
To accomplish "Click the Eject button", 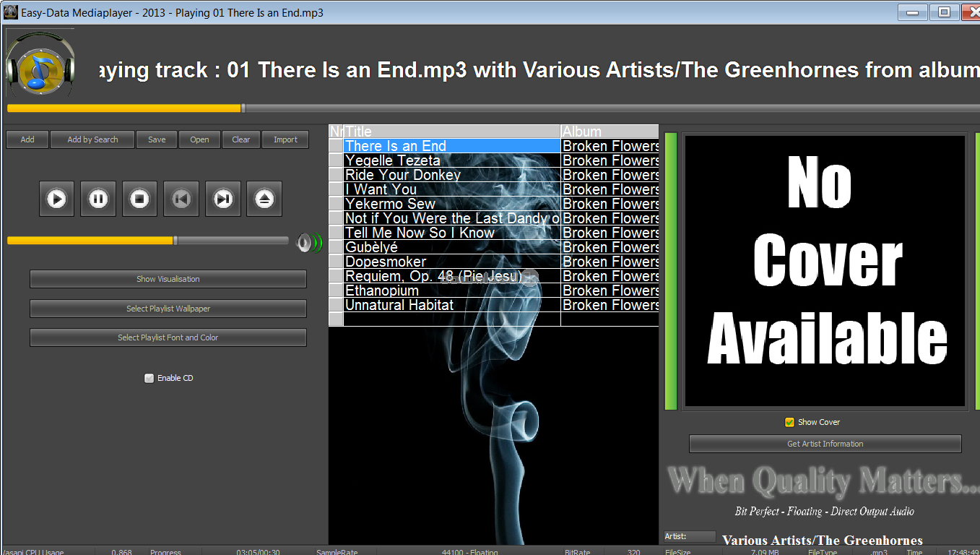I will (264, 199).
